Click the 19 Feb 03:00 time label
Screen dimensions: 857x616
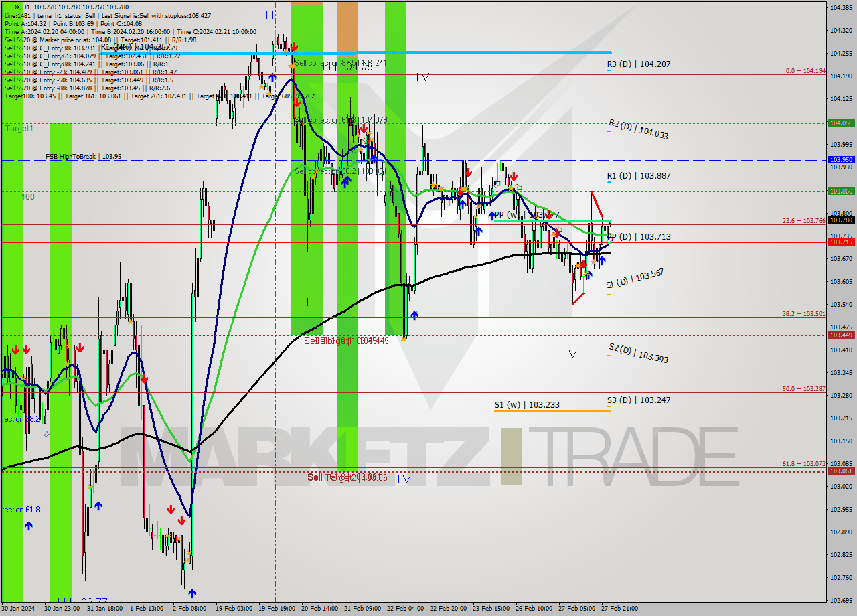233,609
